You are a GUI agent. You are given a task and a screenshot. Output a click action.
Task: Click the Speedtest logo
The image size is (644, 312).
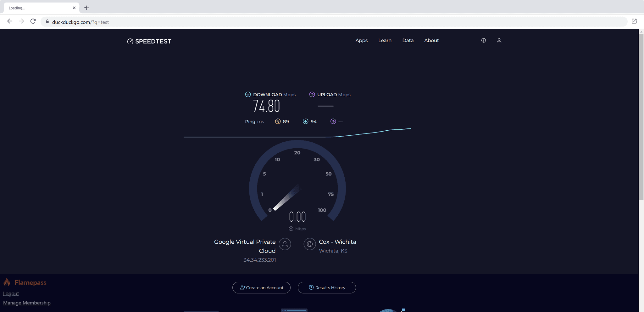pyautogui.click(x=149, y=41)
